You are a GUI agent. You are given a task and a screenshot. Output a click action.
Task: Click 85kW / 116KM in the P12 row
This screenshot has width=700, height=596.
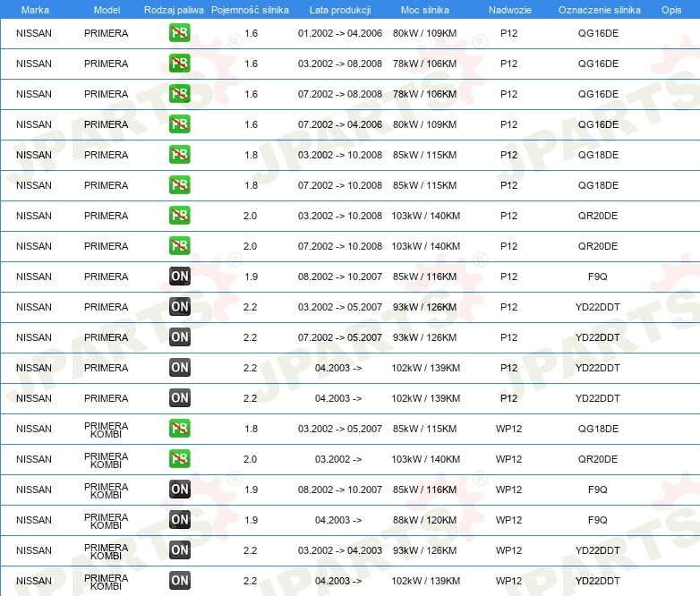point(425,277)
